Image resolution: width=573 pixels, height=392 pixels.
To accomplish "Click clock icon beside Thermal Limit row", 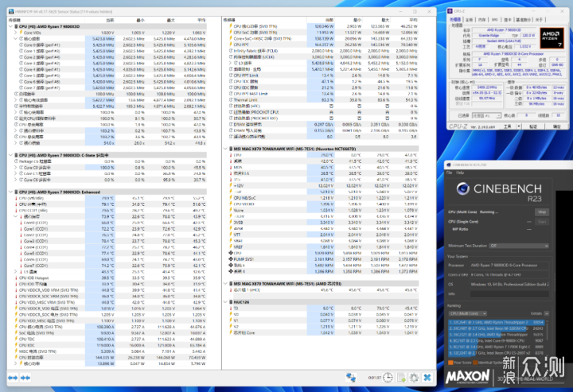I will [231, 99].
